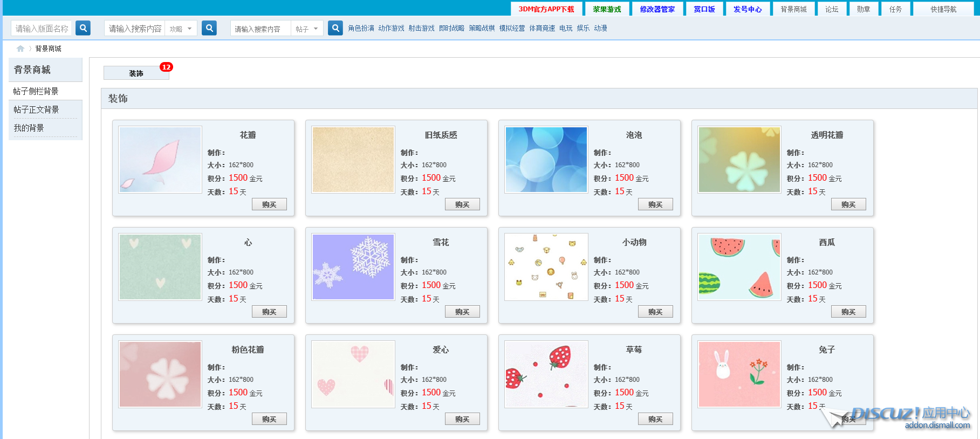The height and width of the screenshot is (439, 980).
Task: Open 电玩 category link
Action: 566,28
